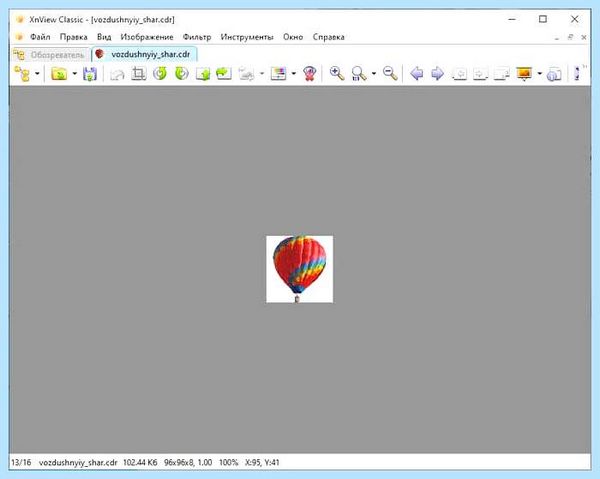Open the dropdown arrow beside Browser icon
Image resolution: width=600 pixels, height=479 pixels.
coord(37,73)
